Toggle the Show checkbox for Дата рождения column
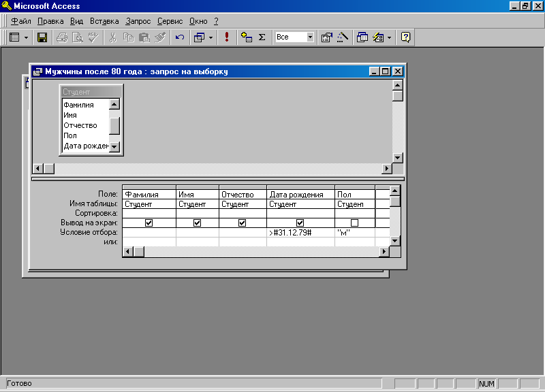Image resolution: width=545 pixels, height=392 pixels. [x=300, y=223]
